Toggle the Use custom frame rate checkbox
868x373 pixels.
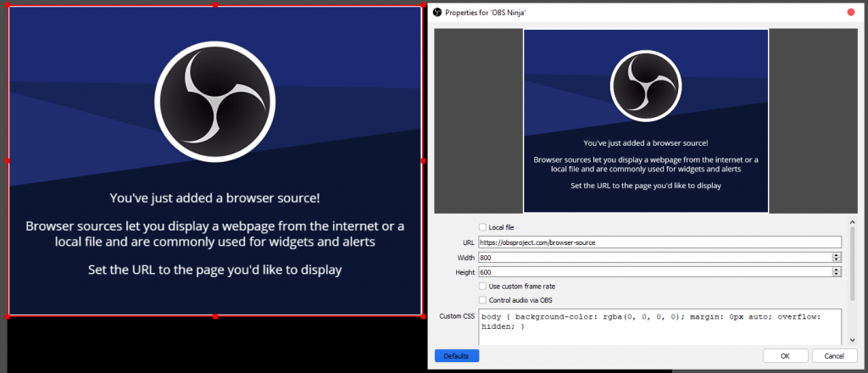(483, 287)
